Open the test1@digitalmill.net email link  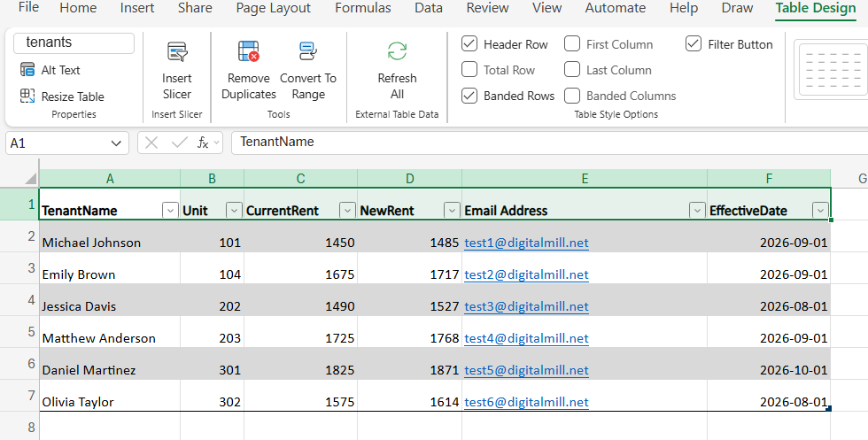[526, 243]
